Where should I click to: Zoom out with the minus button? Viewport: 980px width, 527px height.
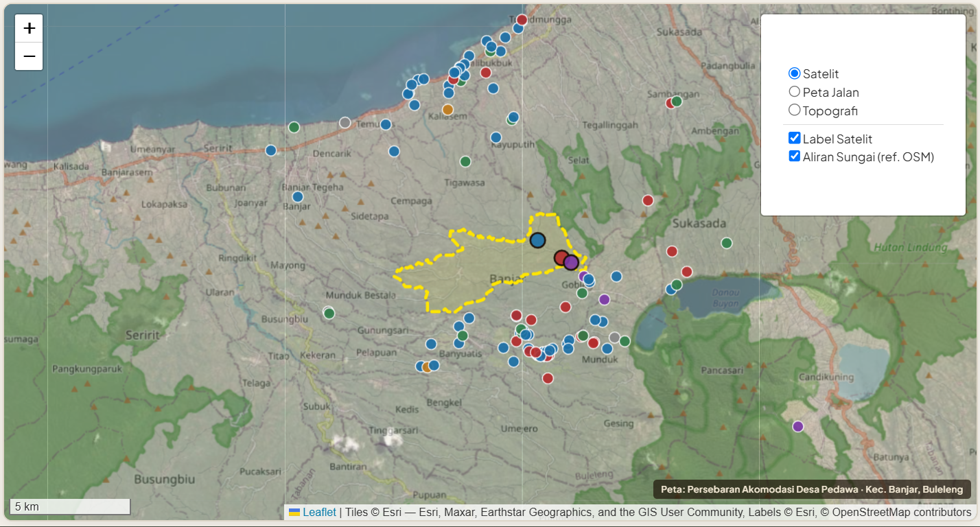point(29,56)
